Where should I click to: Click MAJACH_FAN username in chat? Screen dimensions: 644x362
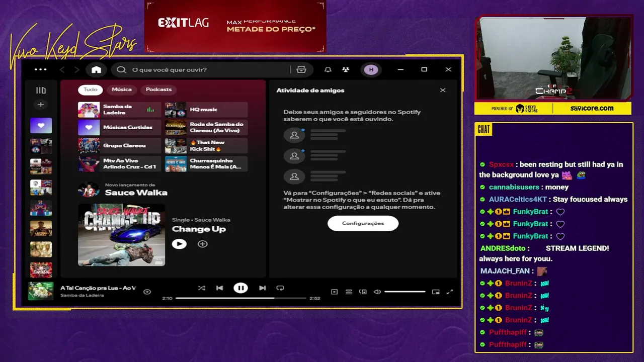[x=505, y=271]
